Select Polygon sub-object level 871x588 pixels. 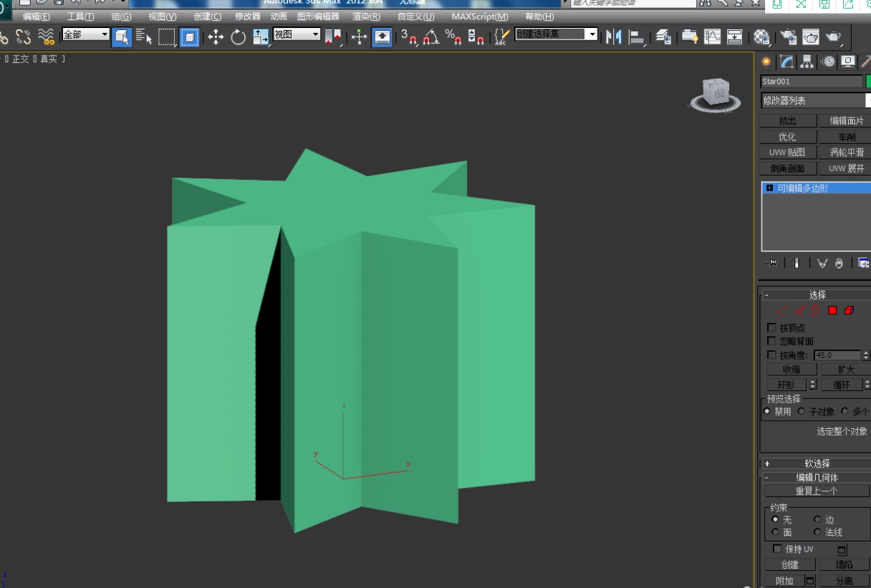(832, 310)
